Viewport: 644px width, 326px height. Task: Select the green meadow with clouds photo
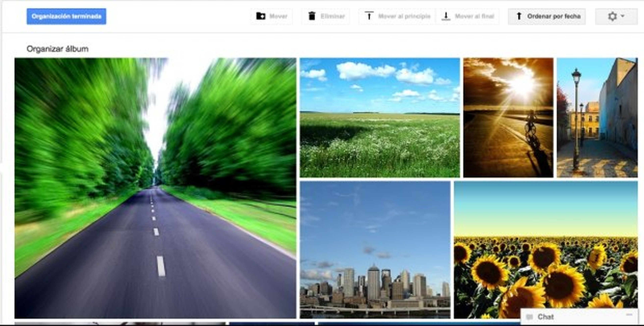tap(380, 117)
